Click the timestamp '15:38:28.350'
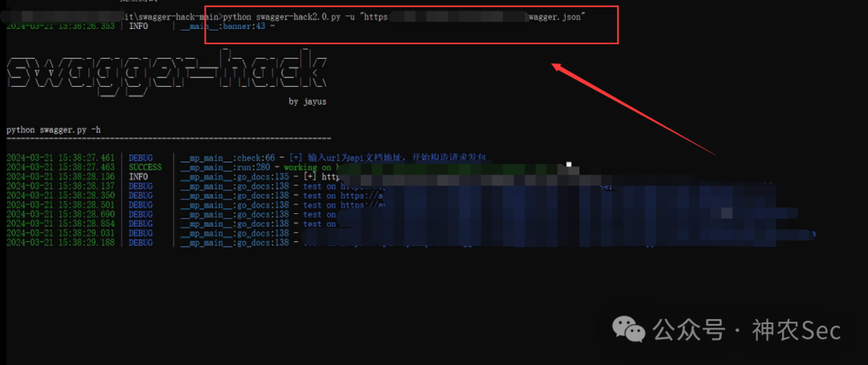868x365 pixels. point(87,195)
